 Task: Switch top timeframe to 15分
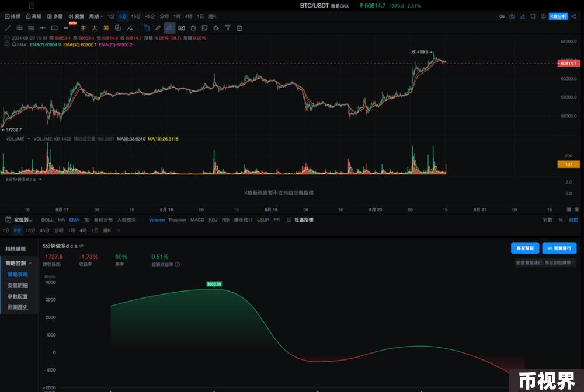pos(136,16)
